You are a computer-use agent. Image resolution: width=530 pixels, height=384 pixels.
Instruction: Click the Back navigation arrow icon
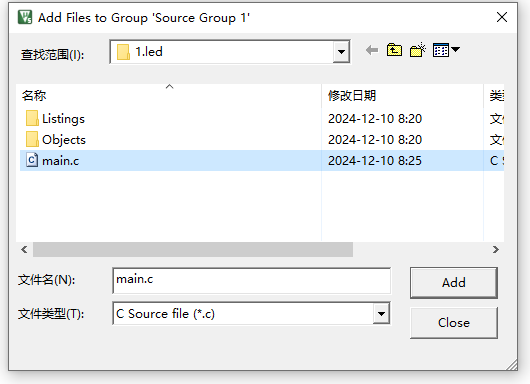(x=372, y=50)
